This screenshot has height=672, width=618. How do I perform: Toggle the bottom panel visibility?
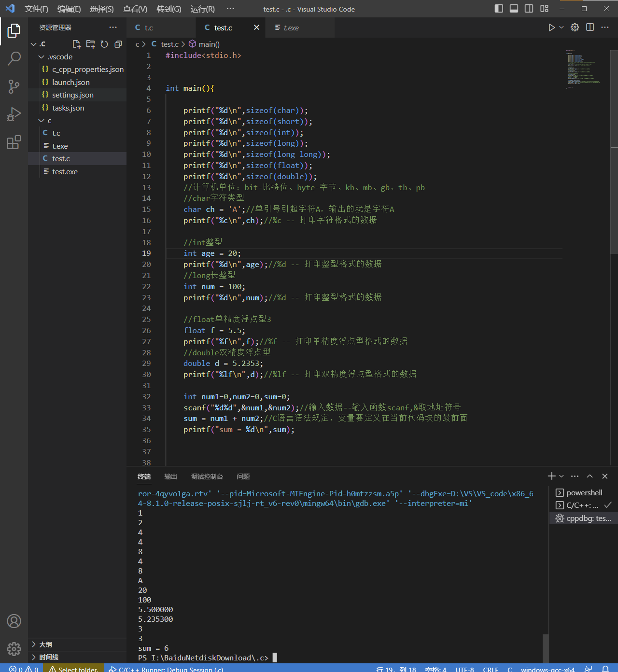[514, 9]
